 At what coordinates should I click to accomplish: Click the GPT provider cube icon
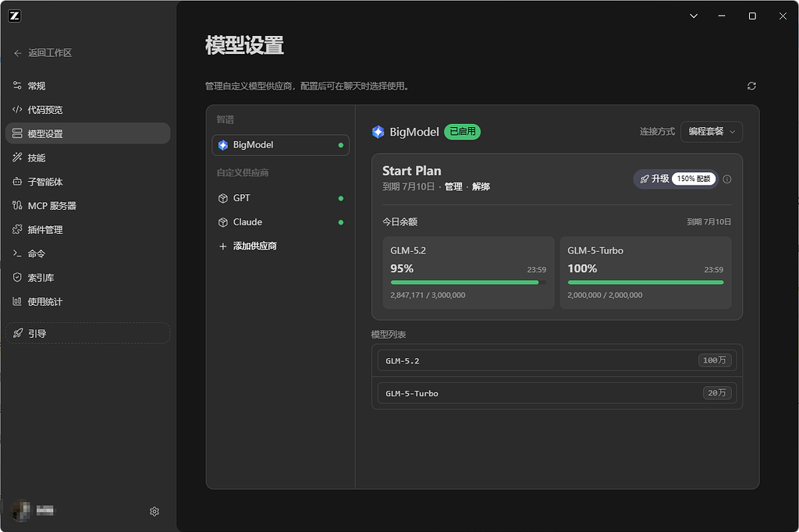222,198
